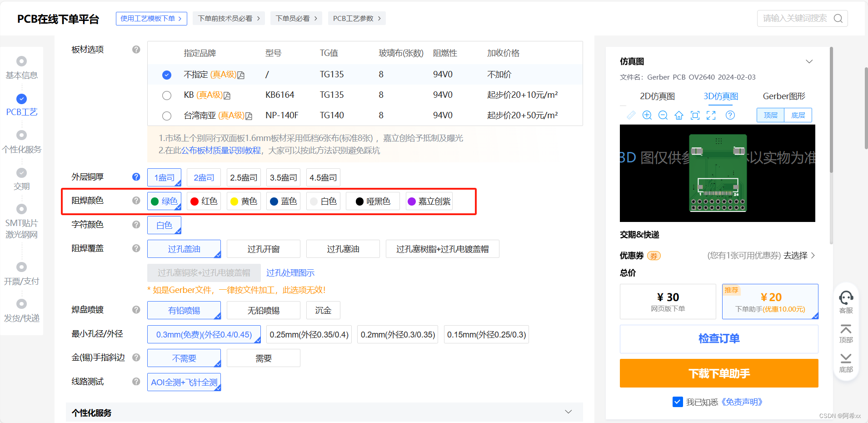This screenshot has height=423, width=868.
Task: Open 使用工艺模板下单 dropdown
Action: (151, 19)
